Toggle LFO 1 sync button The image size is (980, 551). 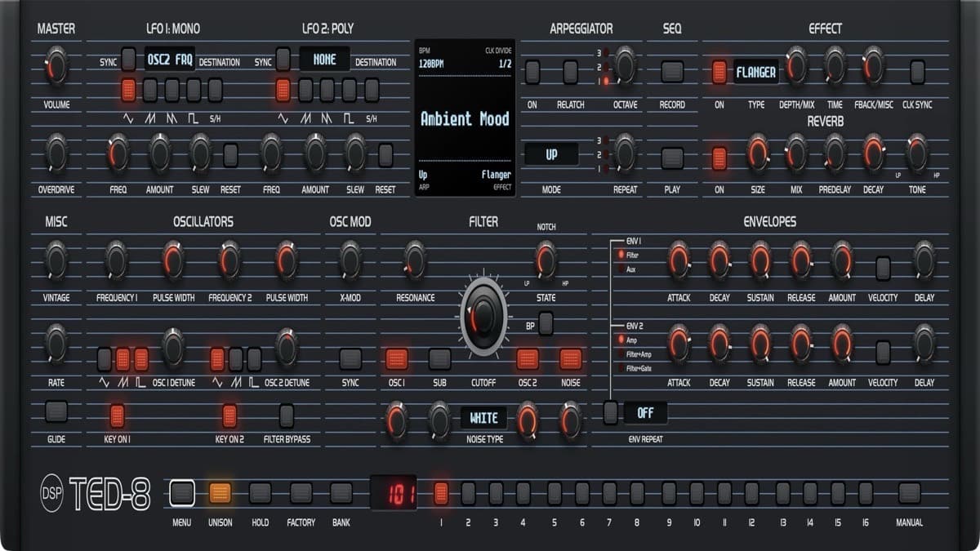pyautogui.click(x=129, y=60)
